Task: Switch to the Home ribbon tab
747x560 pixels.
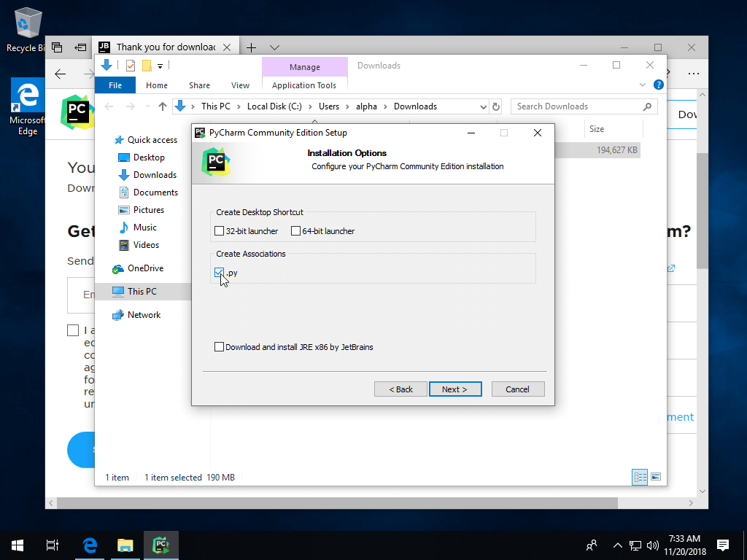Action: (157, 85)
